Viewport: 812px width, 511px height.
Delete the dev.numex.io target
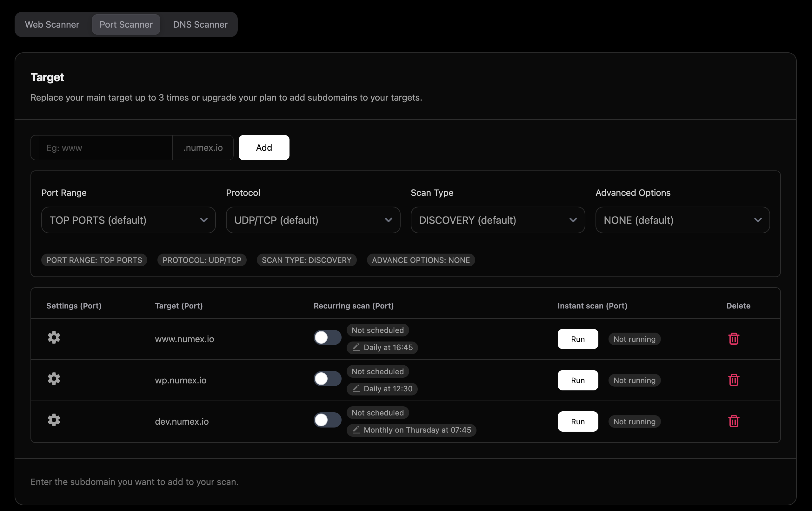(734, 421)
